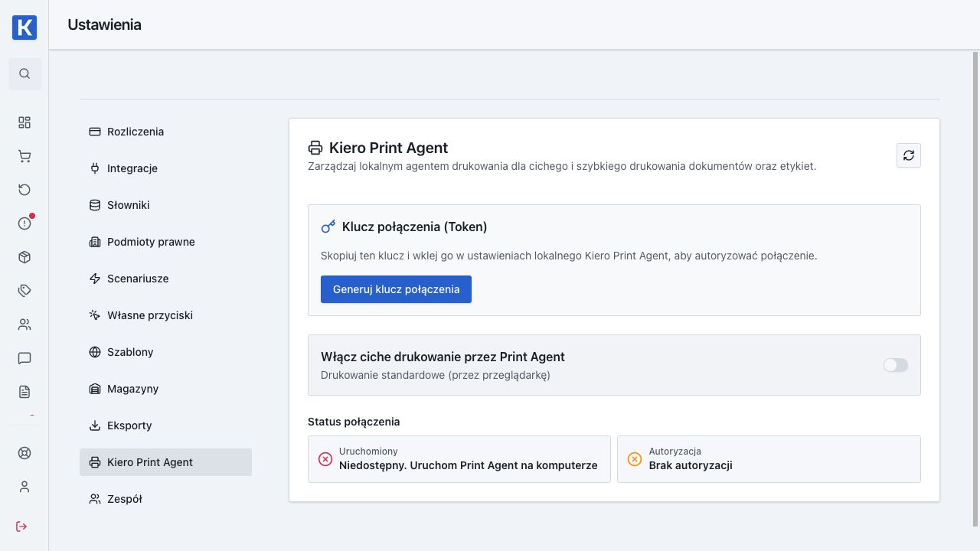This screenshot has width=980, height=551.
Task: Open the alert icon with red dot
Action: [x=24, y=223]
